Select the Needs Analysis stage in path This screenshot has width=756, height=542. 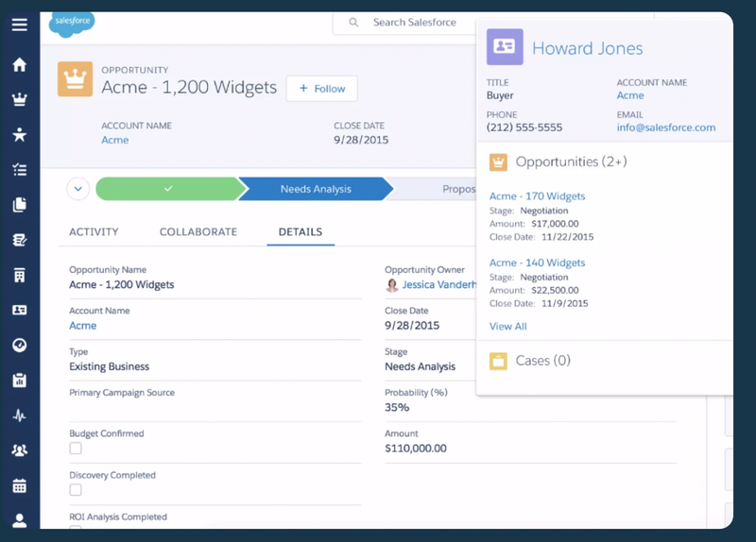pyautogui.click(x=315, y=189)
